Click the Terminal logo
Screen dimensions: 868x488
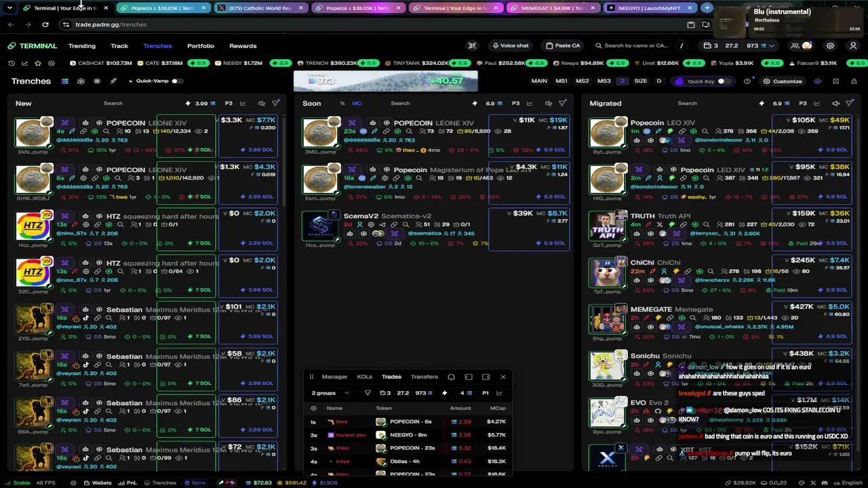[33, 46]
